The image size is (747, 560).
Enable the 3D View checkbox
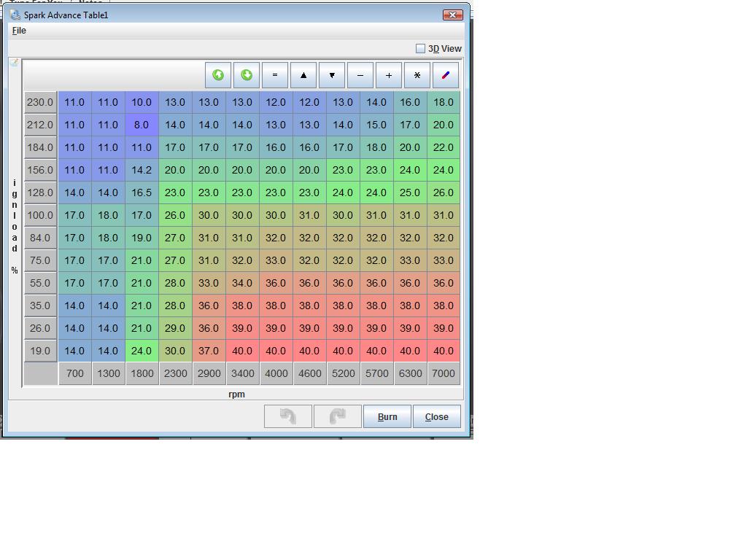tap(420, 49)
